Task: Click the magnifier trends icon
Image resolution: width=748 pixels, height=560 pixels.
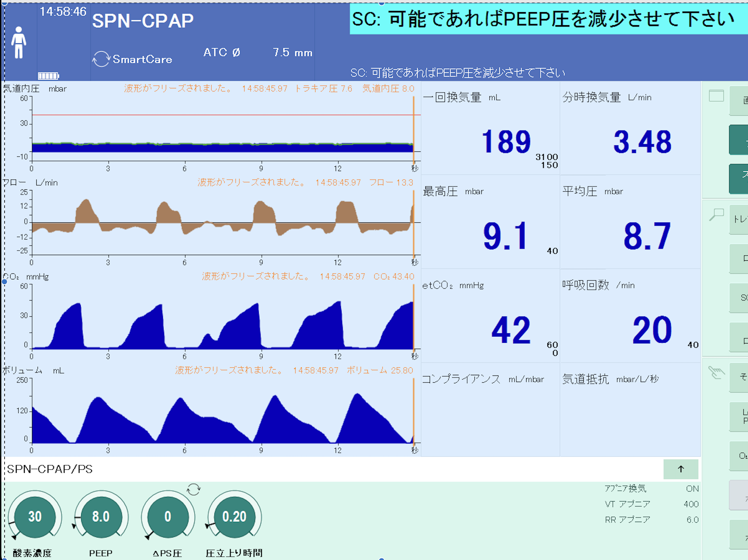Action: pos(716,215)
